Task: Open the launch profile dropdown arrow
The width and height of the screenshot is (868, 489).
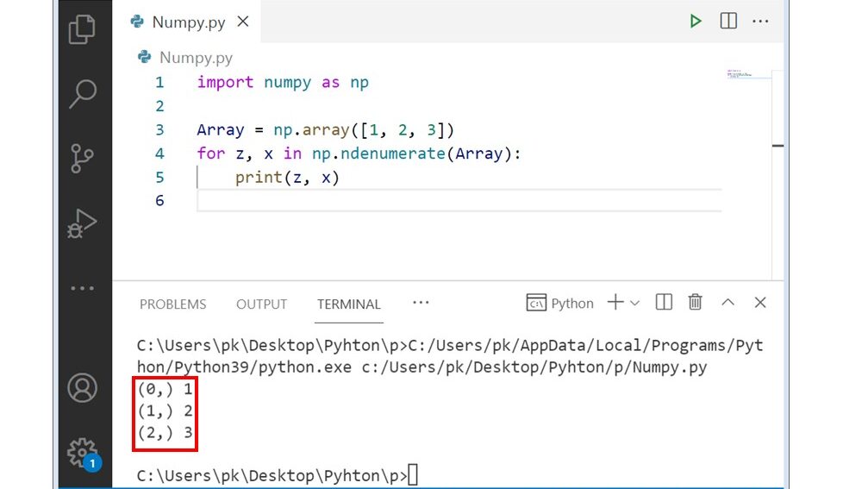Action: coord(635,303)
